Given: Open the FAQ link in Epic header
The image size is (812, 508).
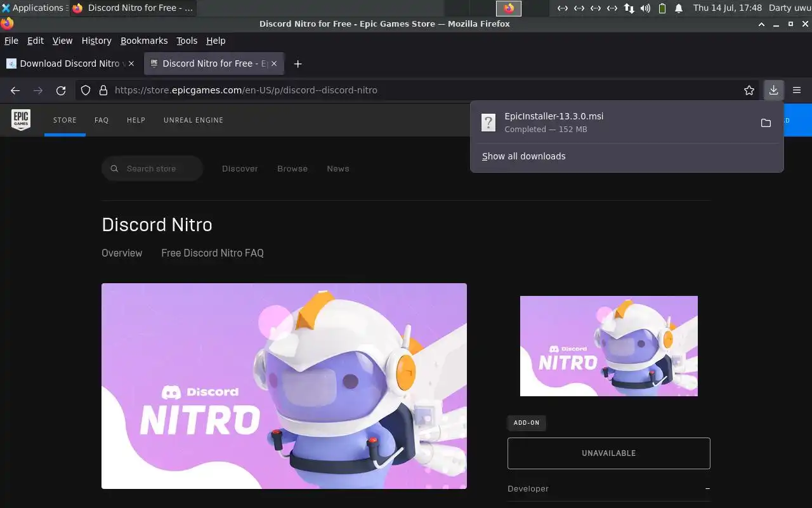Looking at the screenshot, I should 101,120.
